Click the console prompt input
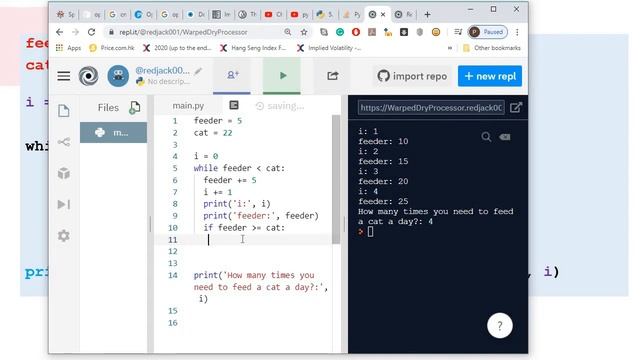640x360 pixels. (370, 232)
